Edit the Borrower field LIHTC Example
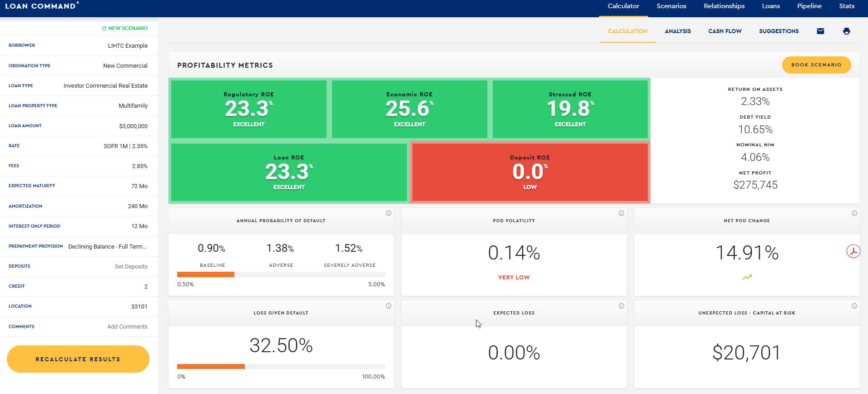This screenshot has height=394, width=868. [x=79, y=45]
